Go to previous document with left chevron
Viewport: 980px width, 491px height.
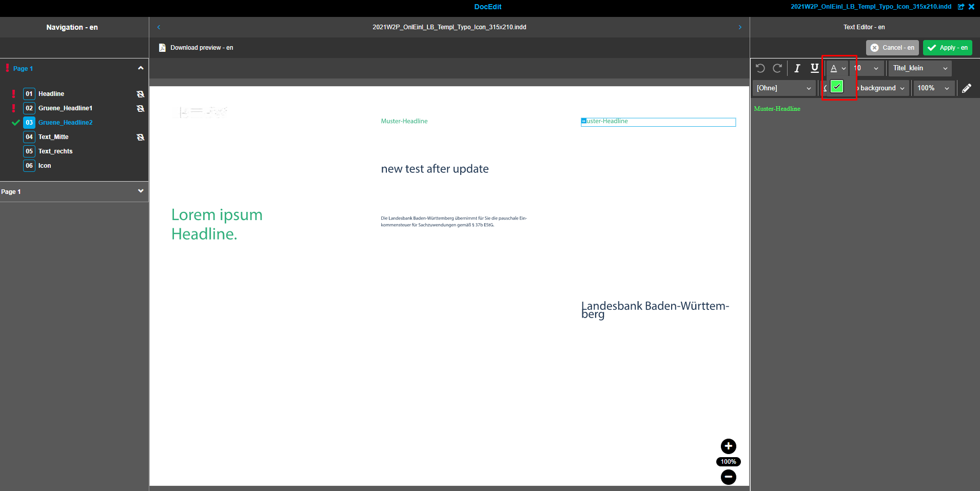pos(159,27)
